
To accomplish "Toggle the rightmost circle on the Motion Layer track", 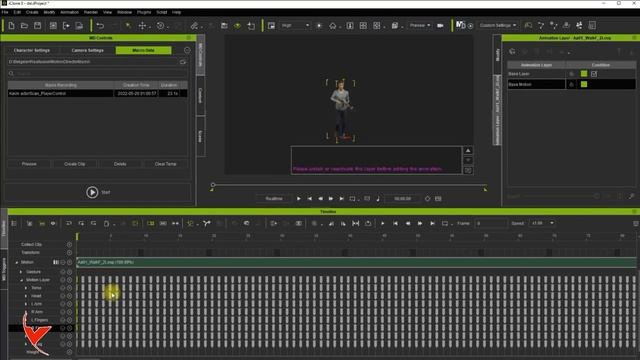I will pos(69,280).
